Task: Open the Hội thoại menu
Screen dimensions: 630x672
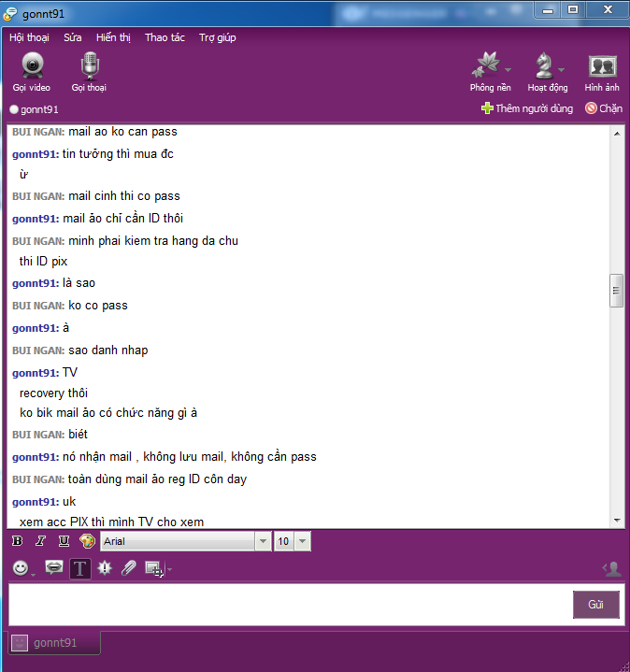Action: [29, 37]
